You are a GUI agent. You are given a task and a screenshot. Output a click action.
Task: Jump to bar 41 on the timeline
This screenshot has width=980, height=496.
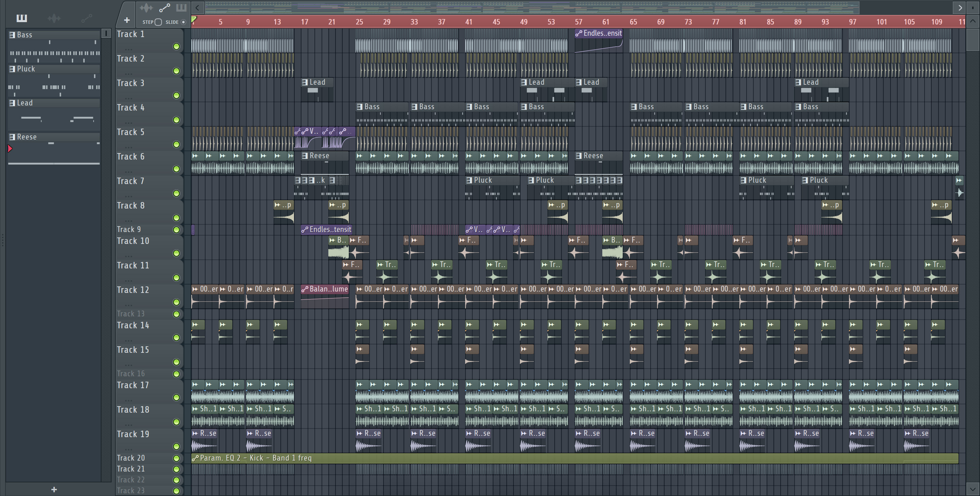point(469,22)
